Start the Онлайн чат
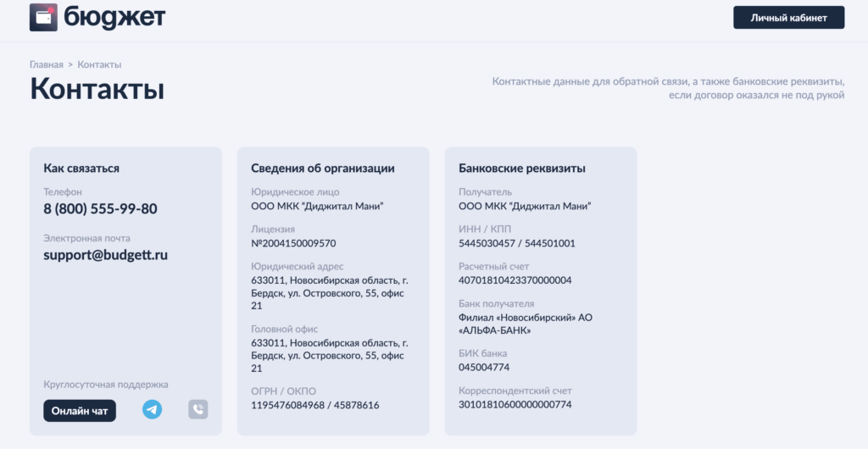Viewport: 868px width, 449px height. pyautogui.click(x=80, y=411)
